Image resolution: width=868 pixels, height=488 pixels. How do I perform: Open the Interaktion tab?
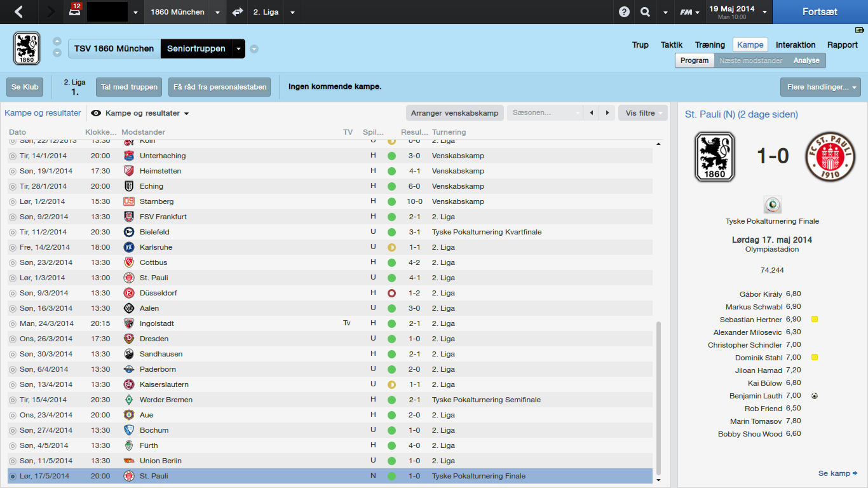[796, 45]
